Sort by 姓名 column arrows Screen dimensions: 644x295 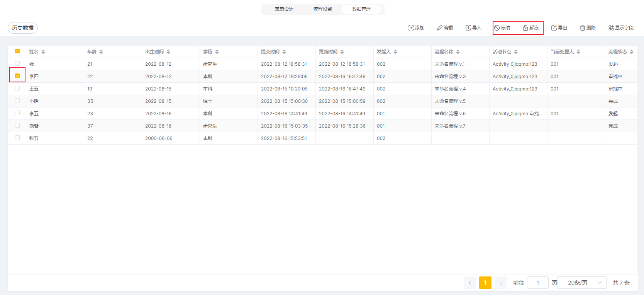pos(43,52)
